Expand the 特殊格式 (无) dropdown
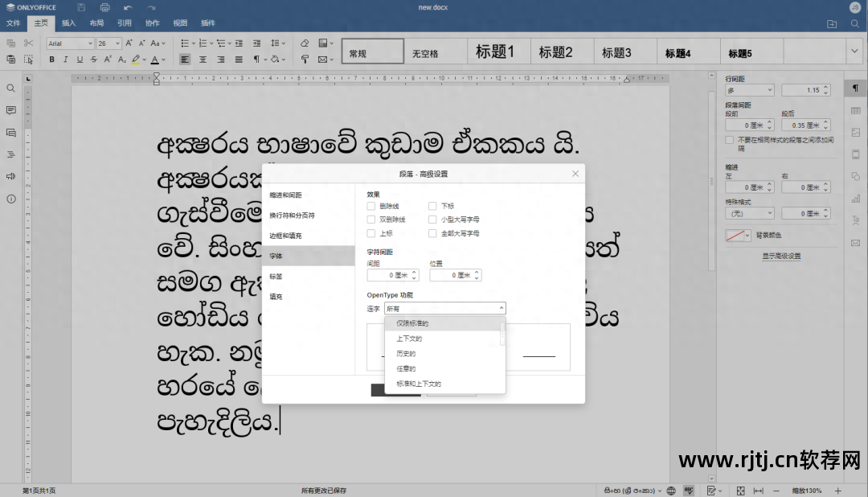868x497 pixels. click(x=749, y=213)
